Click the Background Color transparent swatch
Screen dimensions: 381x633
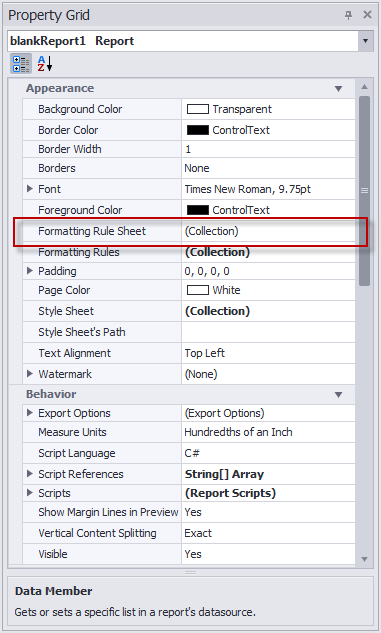tap(198, 109)
